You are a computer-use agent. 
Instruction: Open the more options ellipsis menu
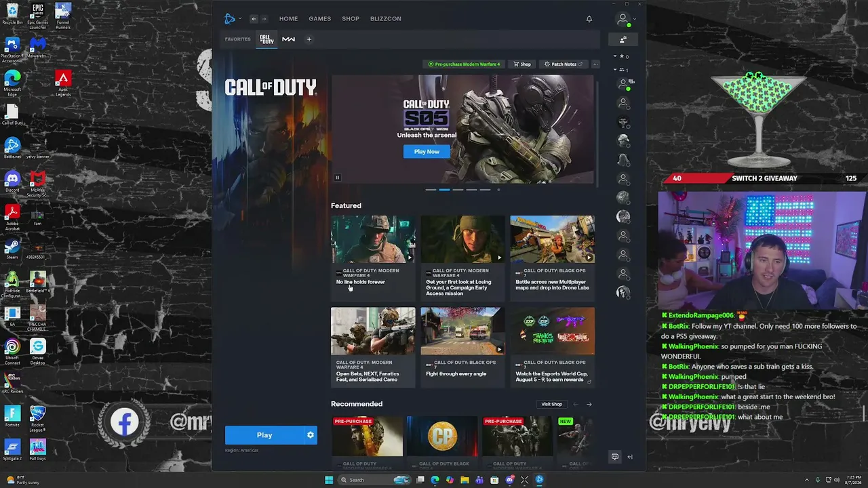(x=595, y=64)
